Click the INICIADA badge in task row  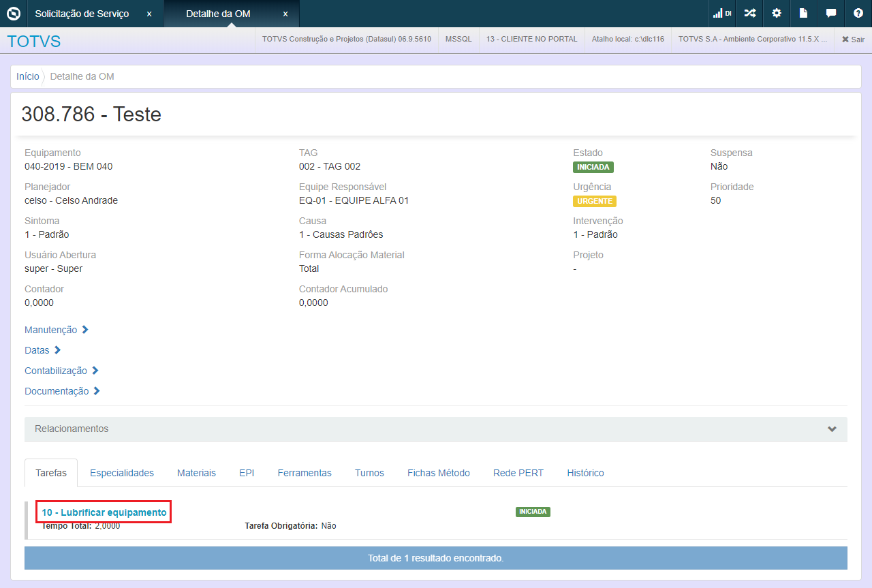pyautogui.click(x=533, y=512)
